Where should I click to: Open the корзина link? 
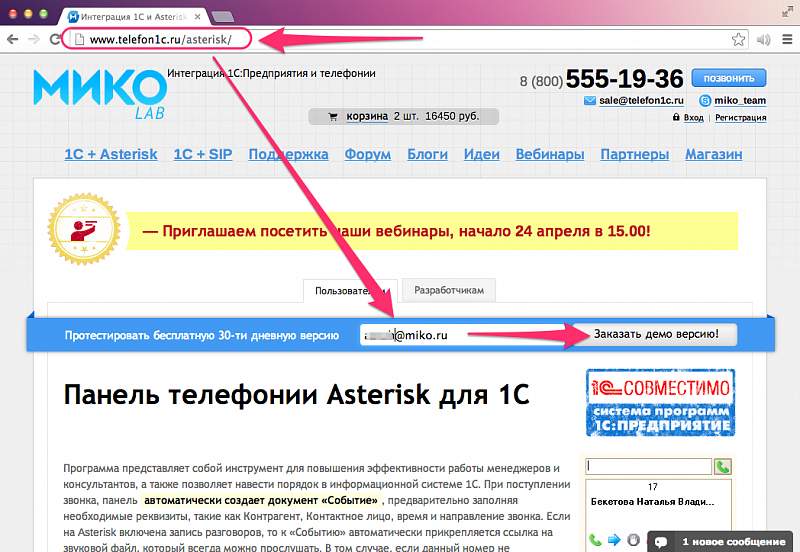coord(367,116)
